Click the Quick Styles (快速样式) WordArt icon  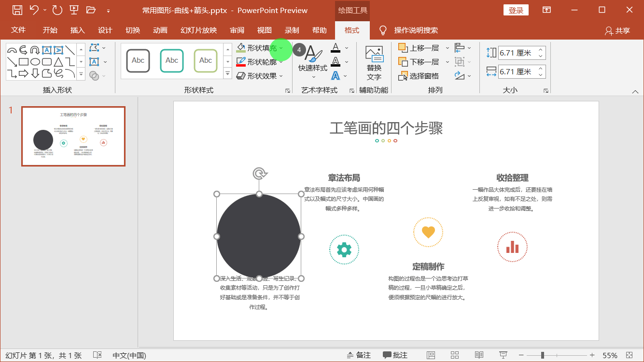click(x=313, y=53)
